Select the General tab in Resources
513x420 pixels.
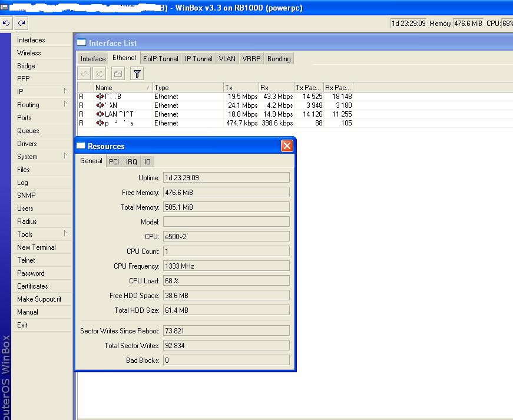[91, 161]
